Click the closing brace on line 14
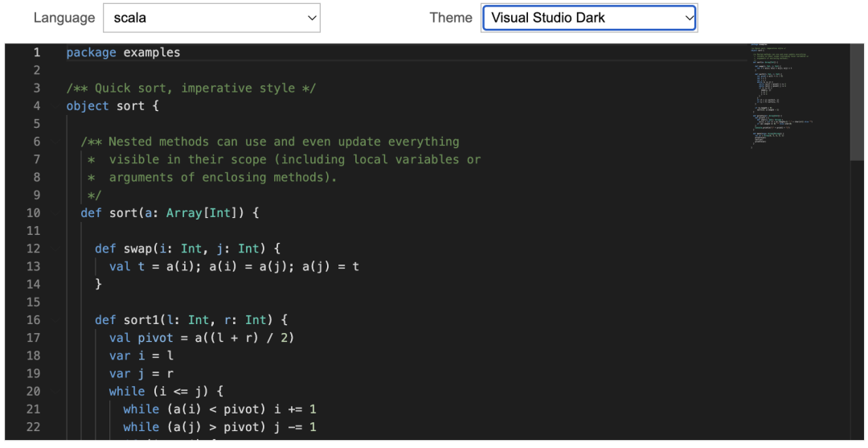The height and width of the screenshot is (448, 868). (x=99, y=284)
